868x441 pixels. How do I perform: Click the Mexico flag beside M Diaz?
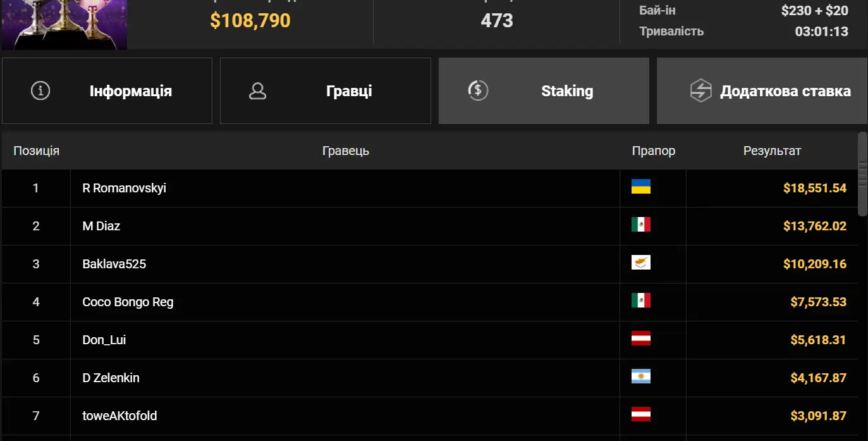[x=640, y=225]
